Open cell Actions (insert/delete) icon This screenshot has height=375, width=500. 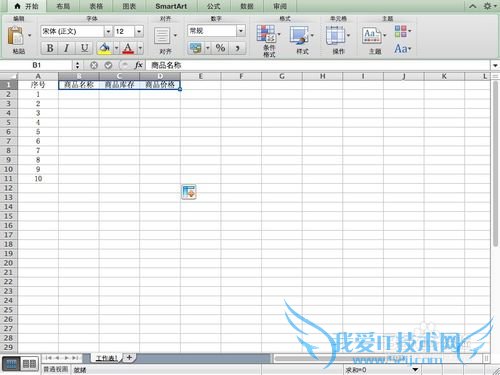pyautogui.click(x=335, y=36)
